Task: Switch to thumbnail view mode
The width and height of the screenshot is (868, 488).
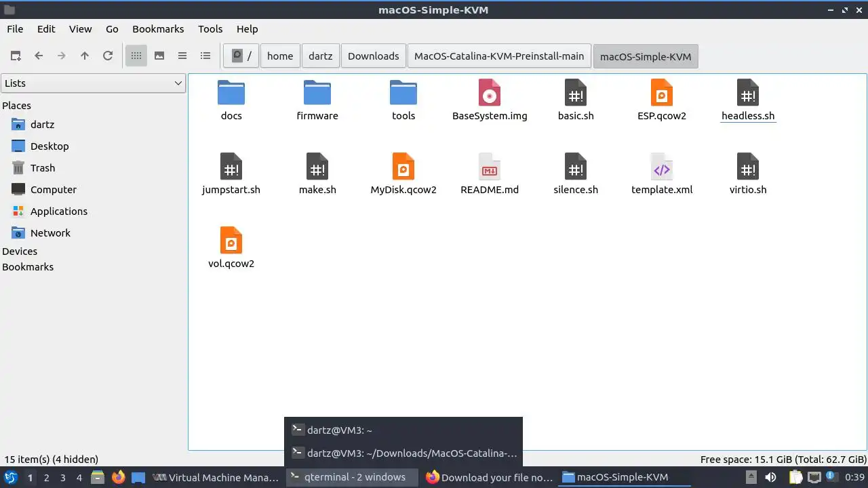Action: click(x=159, y=56)
